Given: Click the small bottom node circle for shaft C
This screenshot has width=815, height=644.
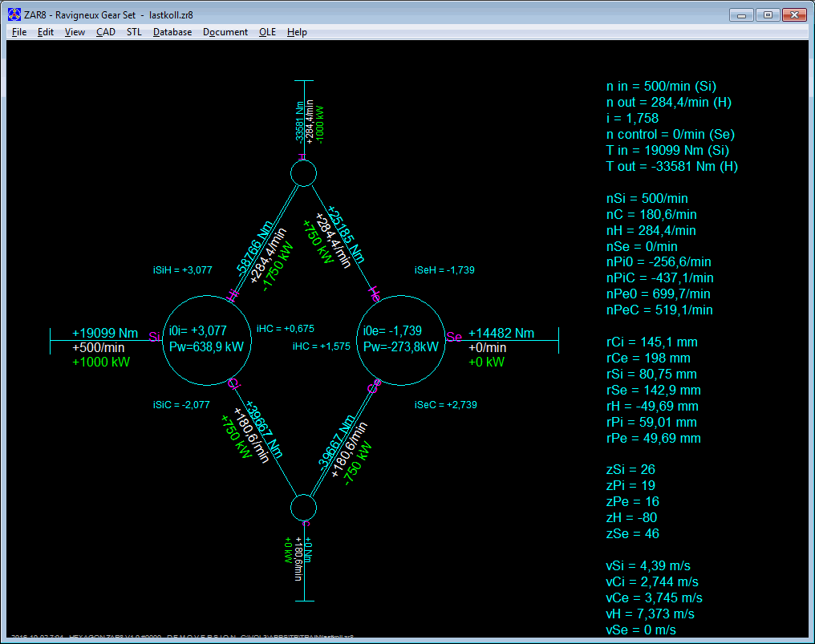Looking at the screenshot, I should [x=303, y=507].
